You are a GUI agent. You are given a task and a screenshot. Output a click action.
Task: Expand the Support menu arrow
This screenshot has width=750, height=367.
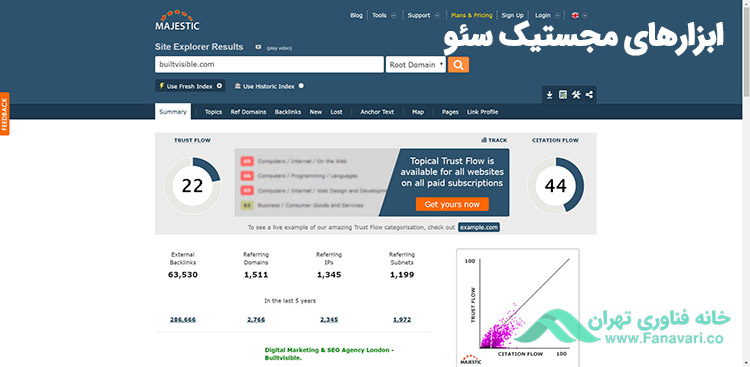pyautogui.click(x=437, y=15)
